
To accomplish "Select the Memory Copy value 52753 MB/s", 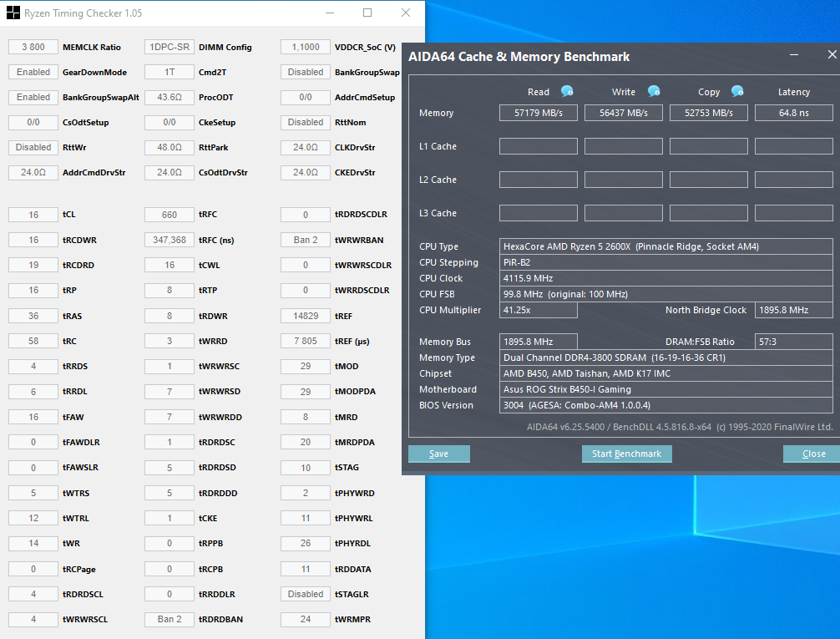I will (709, 113).
